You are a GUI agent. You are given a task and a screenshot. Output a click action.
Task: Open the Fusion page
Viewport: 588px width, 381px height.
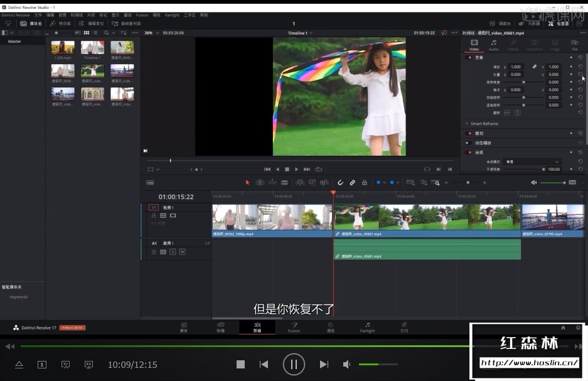294,327
